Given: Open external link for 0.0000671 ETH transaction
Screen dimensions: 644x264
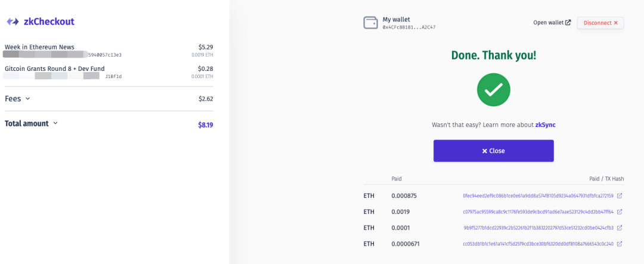Looking at the screenshot, I should [x=620, y=244].
